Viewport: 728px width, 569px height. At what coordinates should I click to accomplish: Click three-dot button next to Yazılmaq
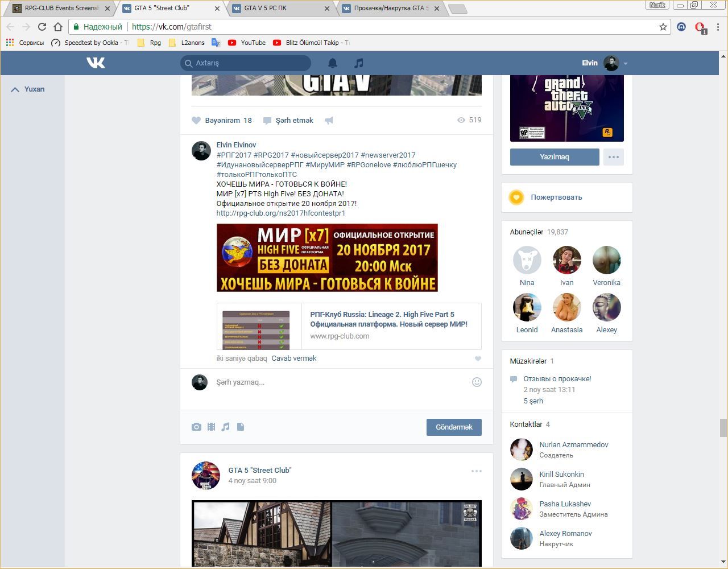click(x=613, y=157)
